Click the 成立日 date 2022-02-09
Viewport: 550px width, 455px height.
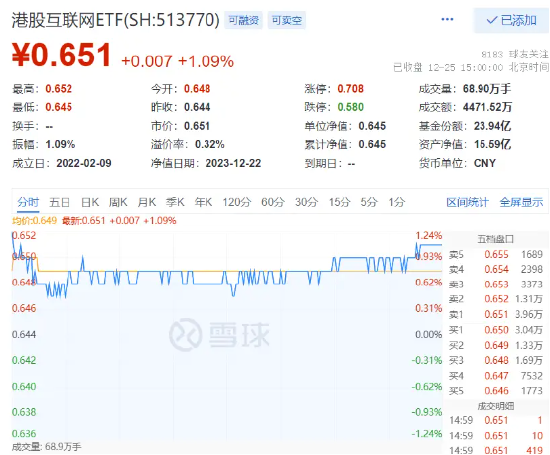click(84, 163)
